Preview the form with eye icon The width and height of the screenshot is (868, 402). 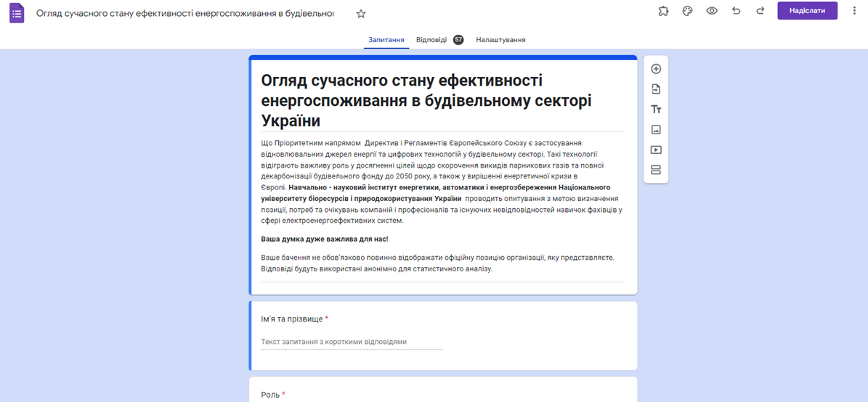(712, 11)
